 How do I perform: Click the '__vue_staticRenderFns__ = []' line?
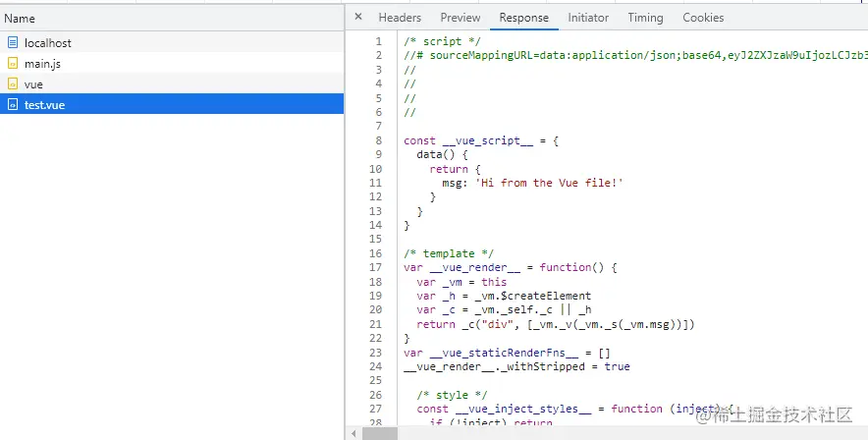[507, 353]
